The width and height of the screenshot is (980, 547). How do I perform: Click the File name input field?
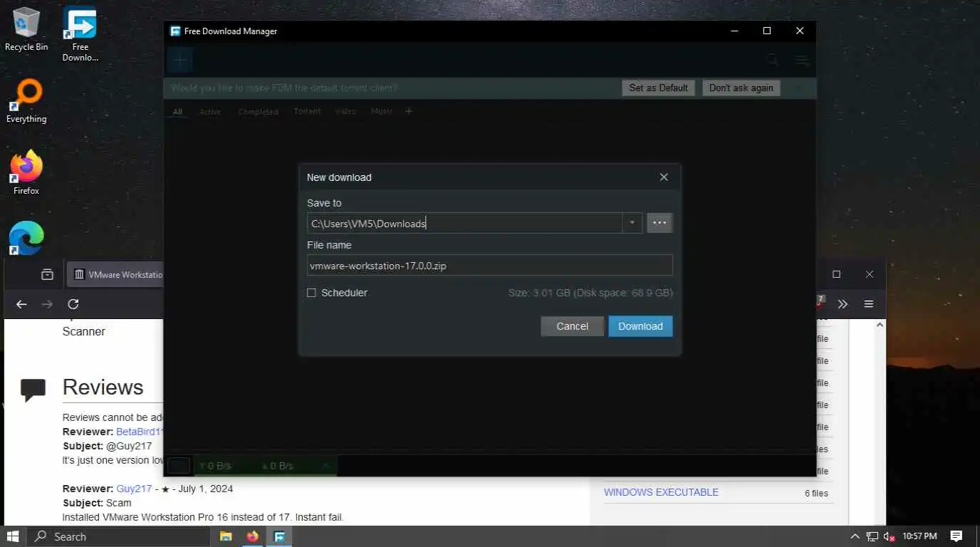489,266
